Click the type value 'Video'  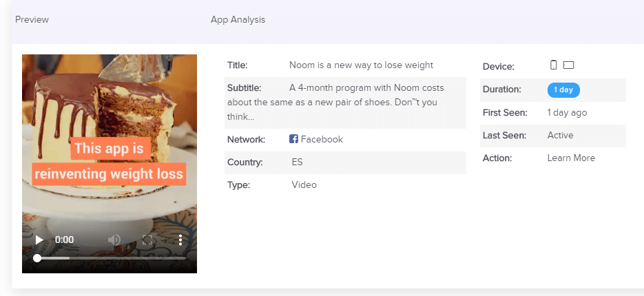(x=304, y=184)
